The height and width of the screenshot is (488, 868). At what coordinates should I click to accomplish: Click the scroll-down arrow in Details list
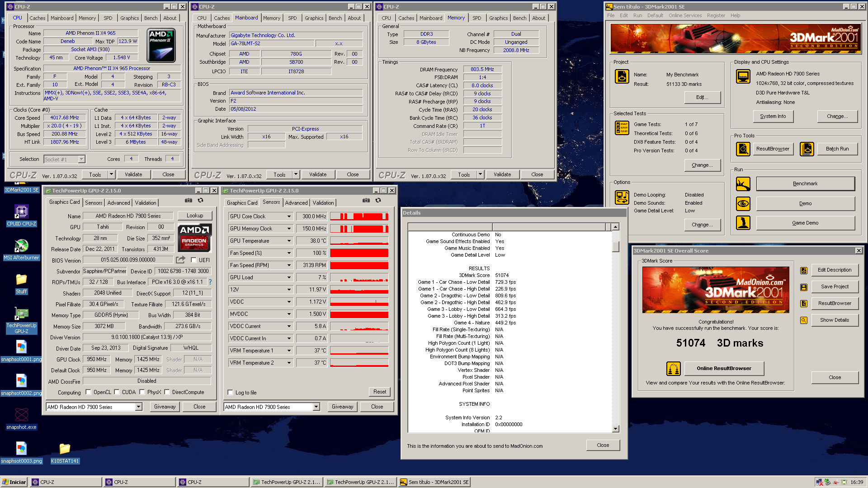point(615,429)
